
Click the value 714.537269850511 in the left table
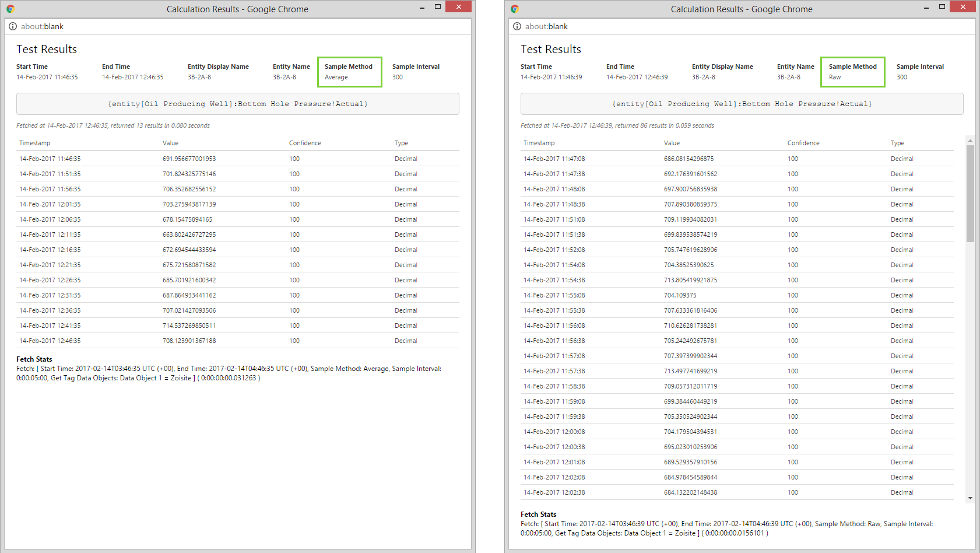189,325
